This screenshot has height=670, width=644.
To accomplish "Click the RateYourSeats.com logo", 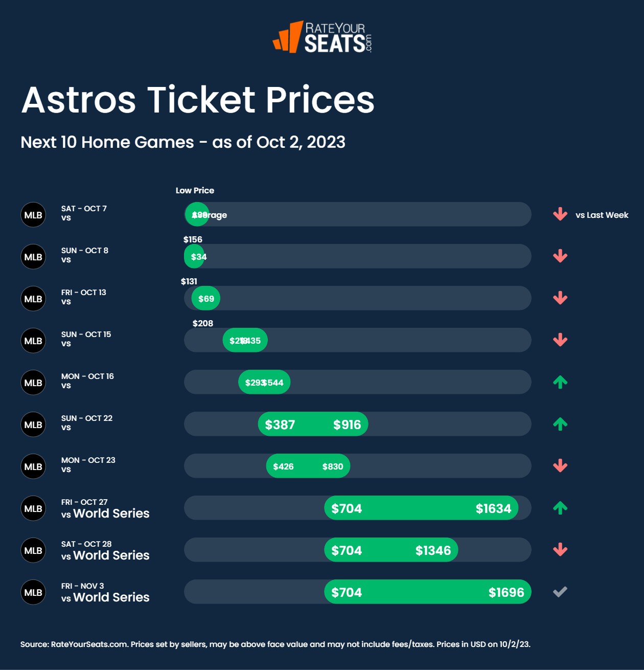I will (323, 37).
